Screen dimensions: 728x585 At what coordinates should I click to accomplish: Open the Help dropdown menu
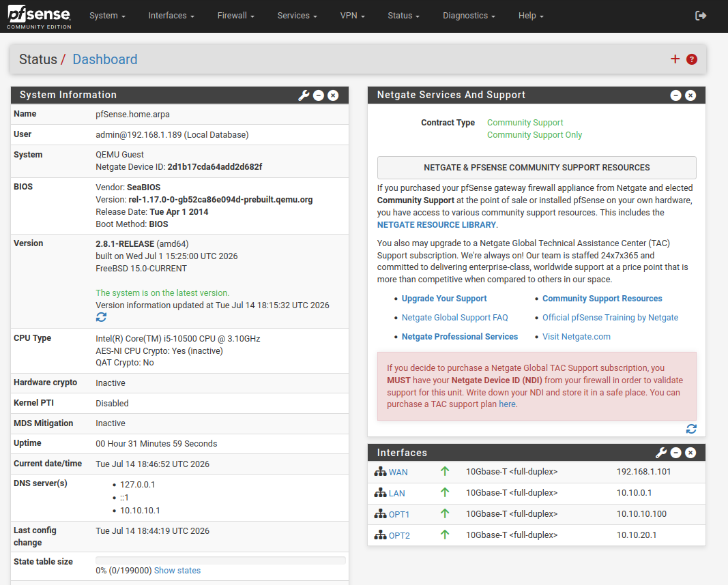pyautogui.click(x=531, y=16)
